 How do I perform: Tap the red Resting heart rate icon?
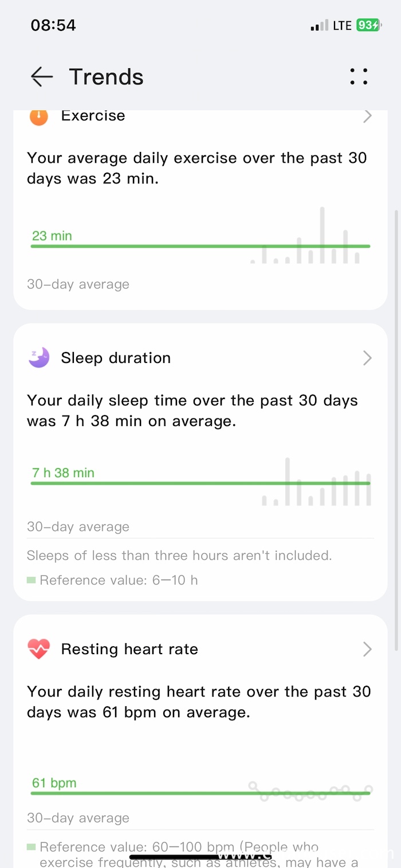pos(39,649)
